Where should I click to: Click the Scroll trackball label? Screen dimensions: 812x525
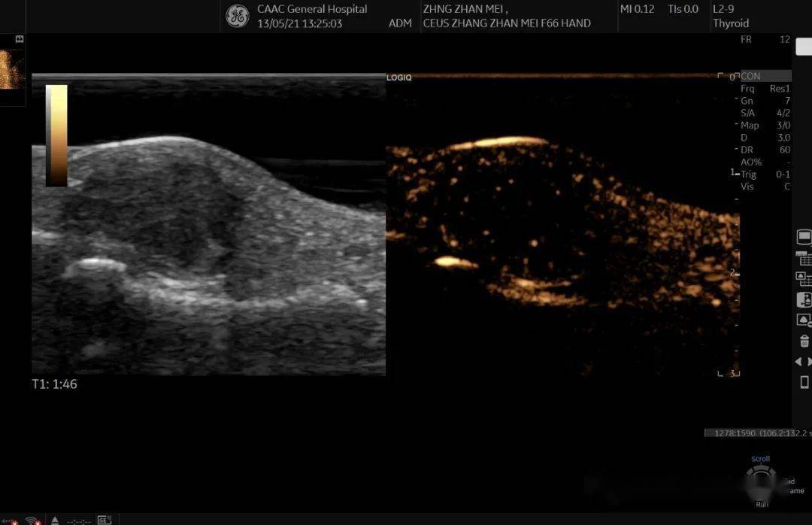(760, 459)
